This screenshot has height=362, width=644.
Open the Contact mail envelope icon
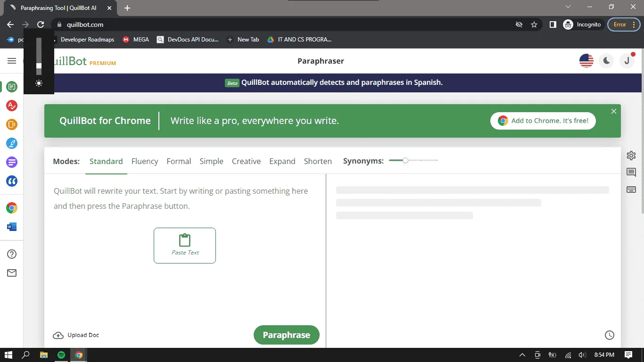(x=12, y=273)
